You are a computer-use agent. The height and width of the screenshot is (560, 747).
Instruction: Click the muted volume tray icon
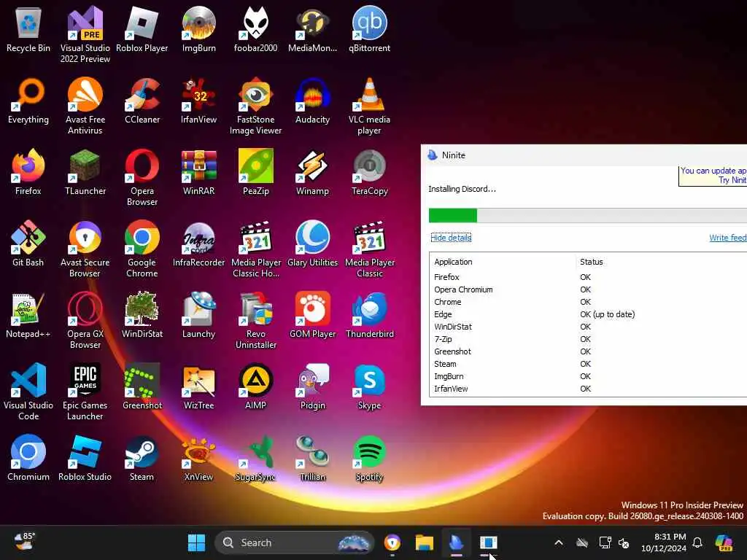coord(624,542)
